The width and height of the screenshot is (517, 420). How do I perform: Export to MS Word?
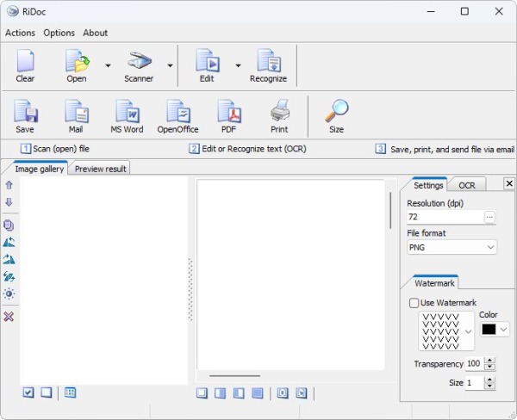click(x=128, y=111)
